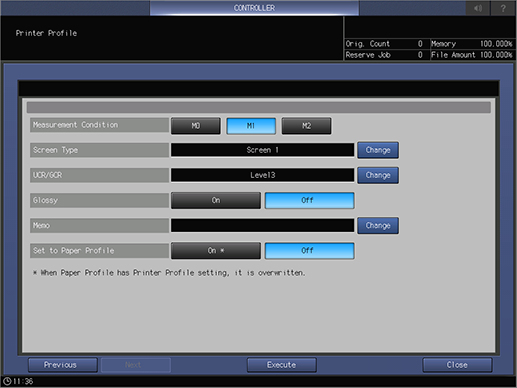Click the speaker sound icon
This screenshot has height=388, width=517.
point(478,8)
